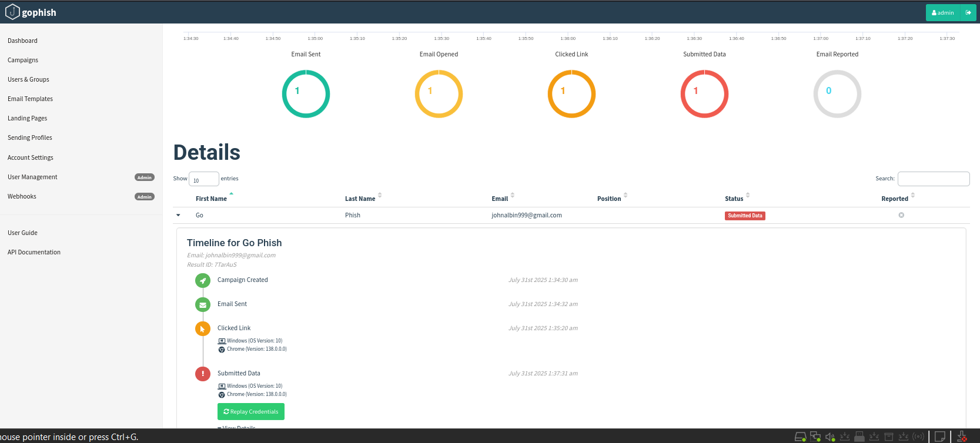This screenshot has width=980, height=443.
Task: Click the Campaign Created rocket timeline icon
Action: 203,281
